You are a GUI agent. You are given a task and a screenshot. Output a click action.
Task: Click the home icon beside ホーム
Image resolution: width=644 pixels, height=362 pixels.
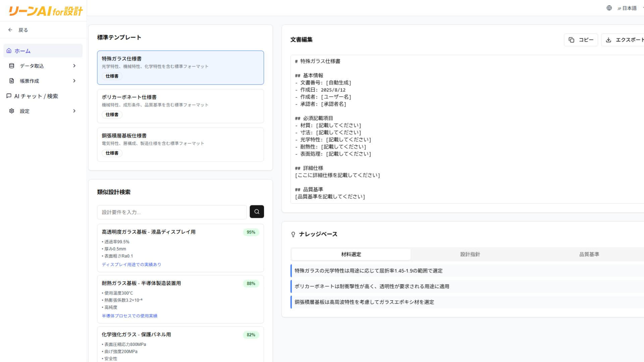[x=9, y=51]
